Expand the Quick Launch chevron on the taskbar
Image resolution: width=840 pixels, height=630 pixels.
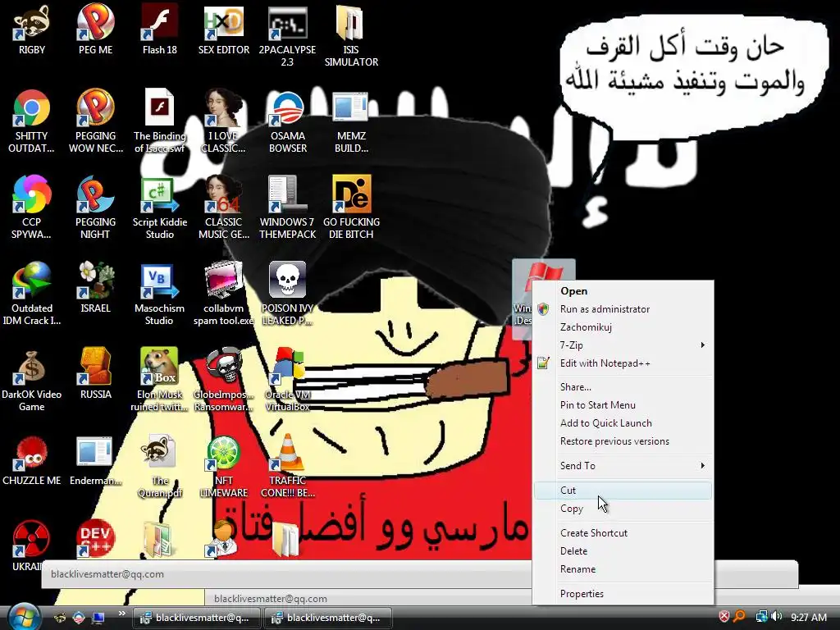[121, 614]
